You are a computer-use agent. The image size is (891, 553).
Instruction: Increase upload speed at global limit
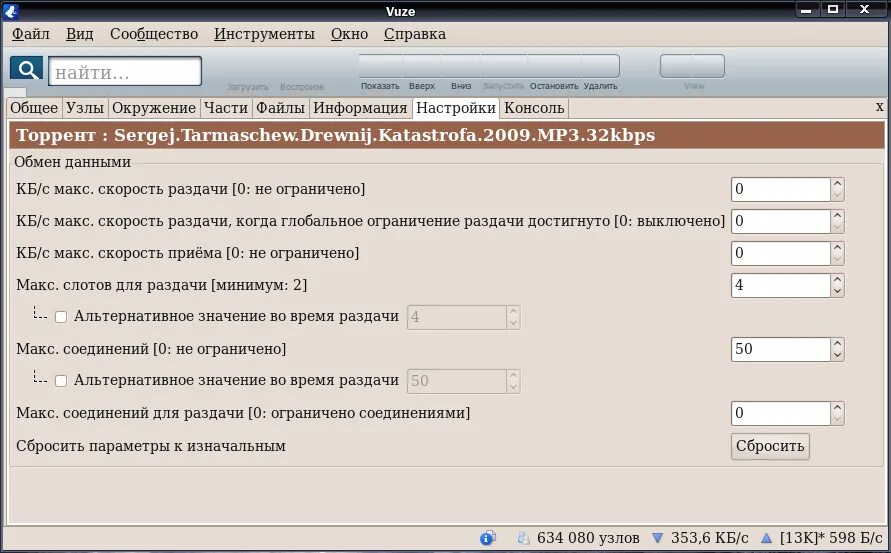point(837,215)
